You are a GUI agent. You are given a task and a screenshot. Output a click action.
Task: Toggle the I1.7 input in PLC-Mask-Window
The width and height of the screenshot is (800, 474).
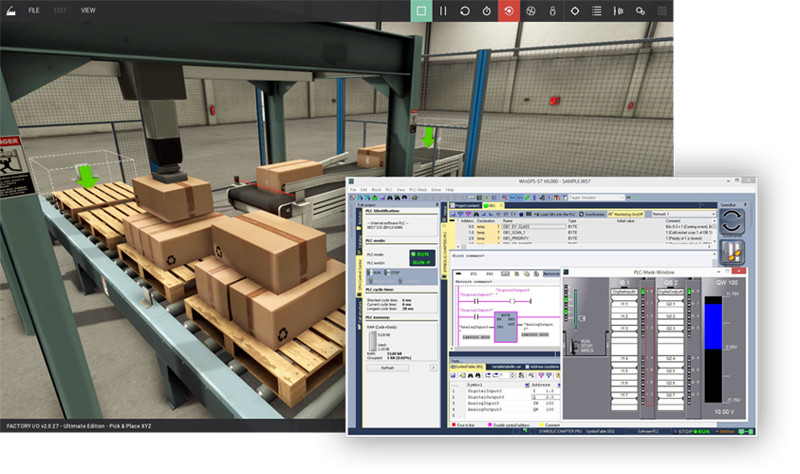click(x=624, y=395)
